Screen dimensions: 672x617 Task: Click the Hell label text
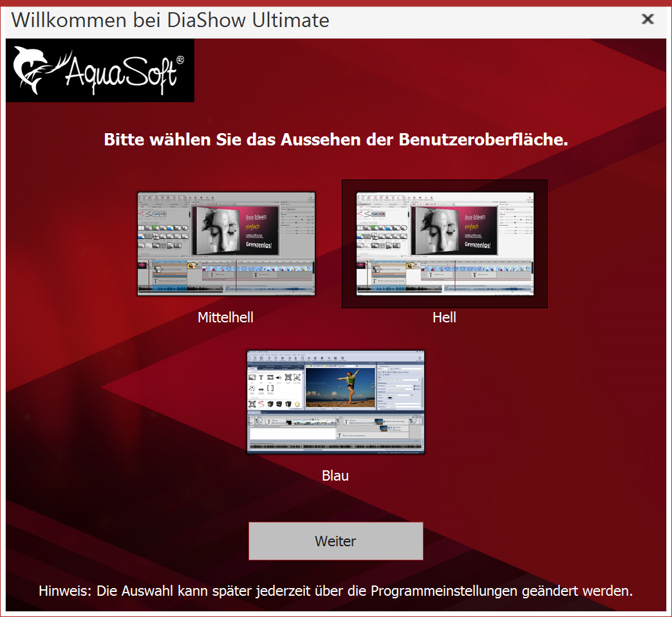tap(444, 317)
